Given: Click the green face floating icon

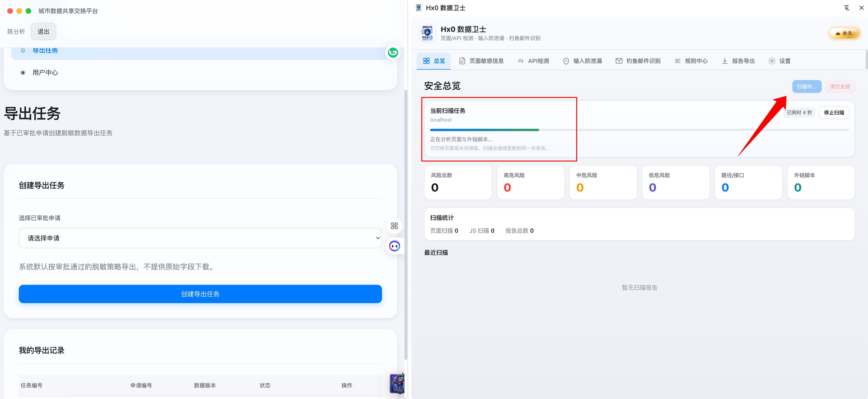Looking at the screenshot, I should click(x=393, y=53).
